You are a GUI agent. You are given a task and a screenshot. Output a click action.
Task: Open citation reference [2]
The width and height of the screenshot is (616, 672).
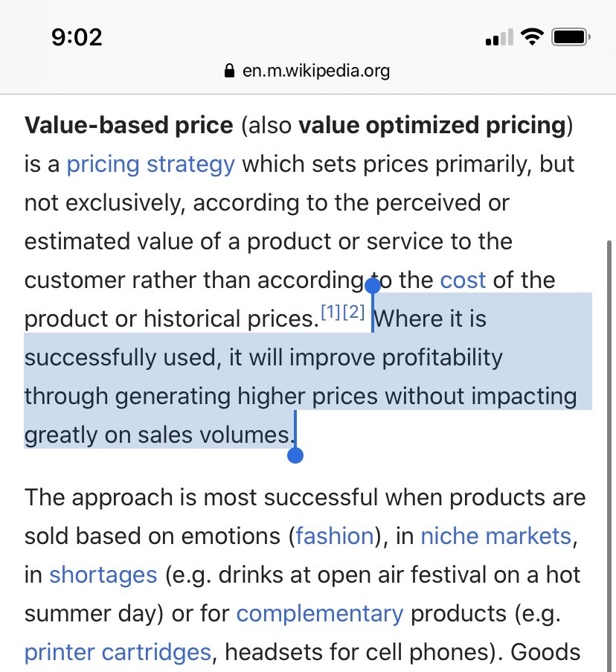click(x=353, y=313)
